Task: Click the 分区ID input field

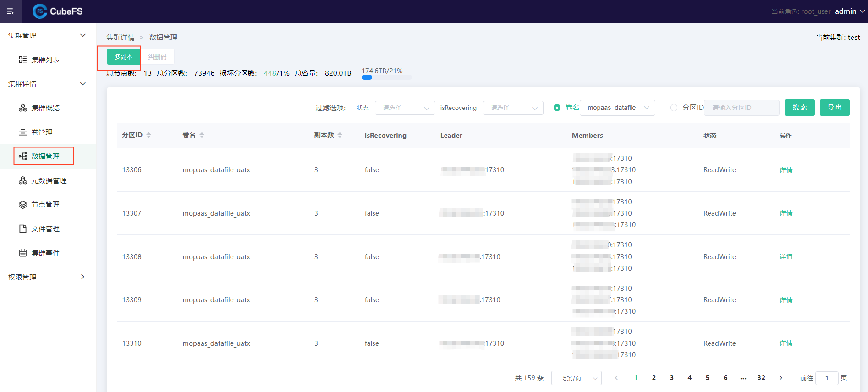Action: coord(742,108)
